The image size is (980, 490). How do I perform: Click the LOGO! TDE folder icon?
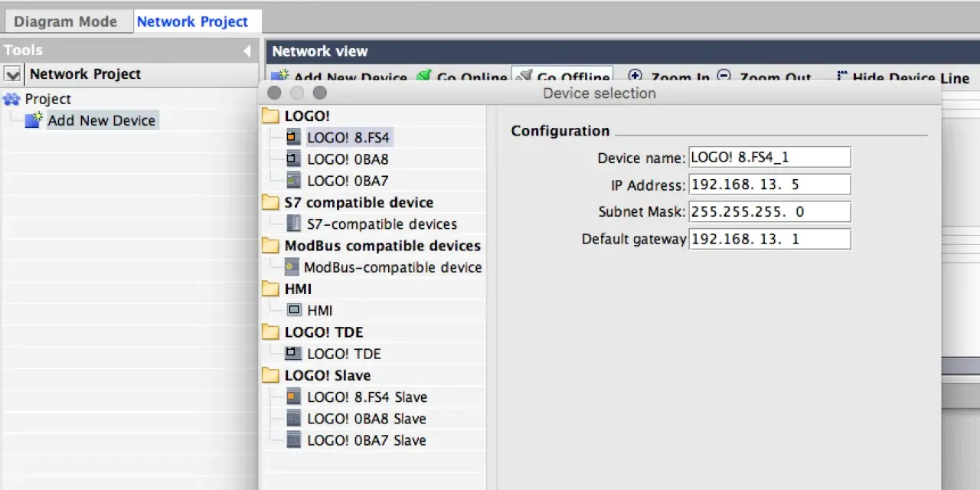click(270, 332)
